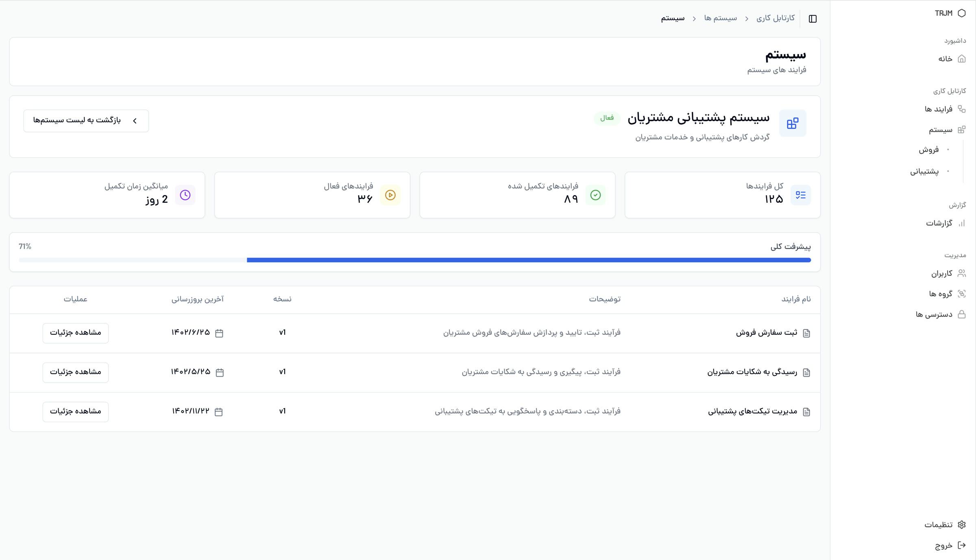Click the play icon on فرایندهای فعال card

coord(390,195)
